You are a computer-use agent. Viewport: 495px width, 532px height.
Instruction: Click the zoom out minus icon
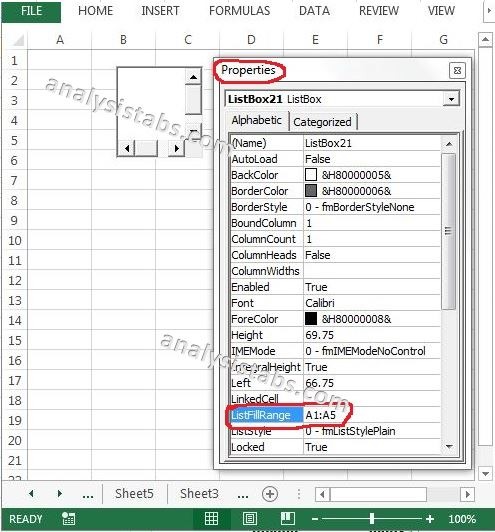(315, 519)
